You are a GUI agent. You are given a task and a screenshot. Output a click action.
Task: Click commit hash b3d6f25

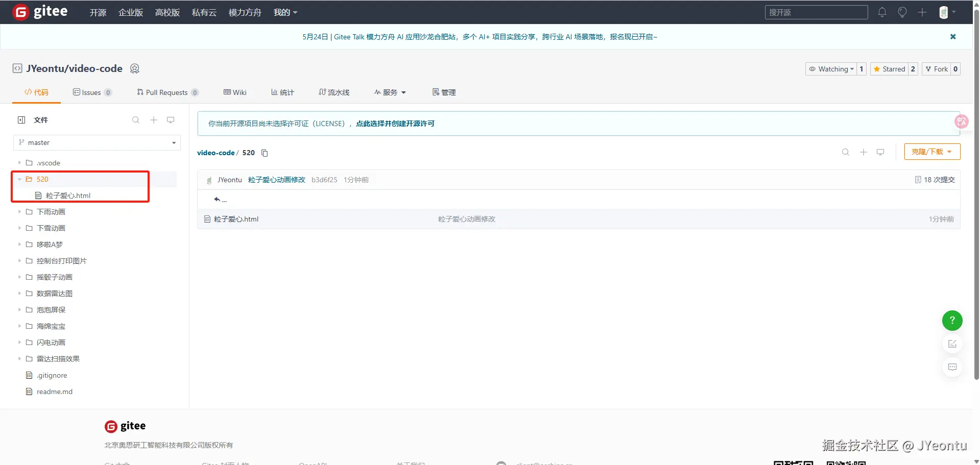click(324, 180)
